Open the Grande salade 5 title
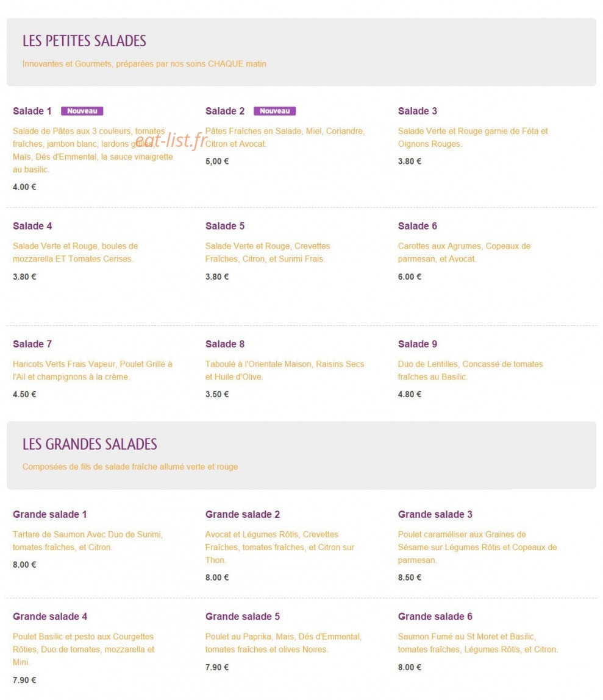This screenshot has height=700, width=603. (243, 617)
